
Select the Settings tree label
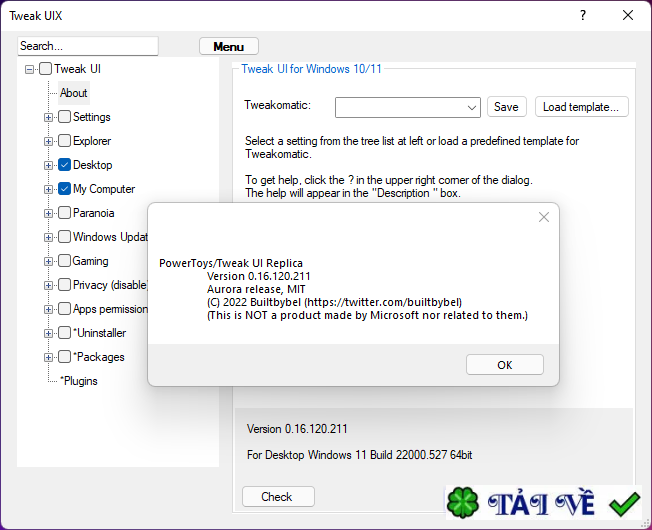92,117
